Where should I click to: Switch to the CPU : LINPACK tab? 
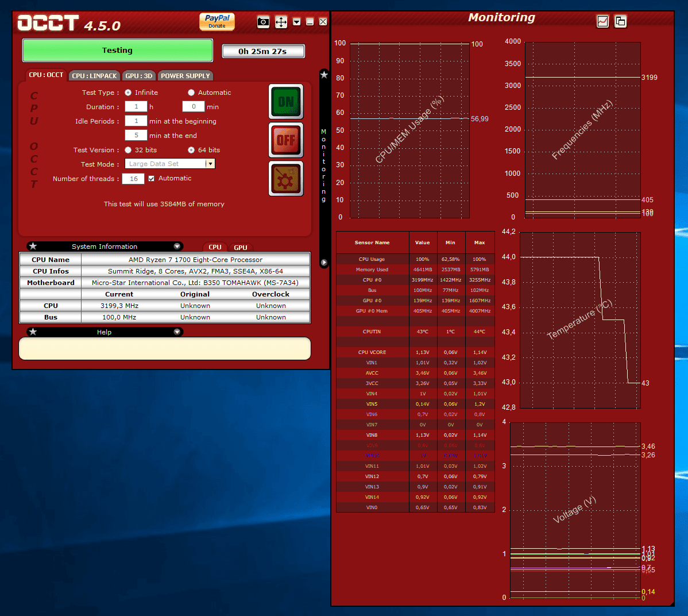pos(94,76)
